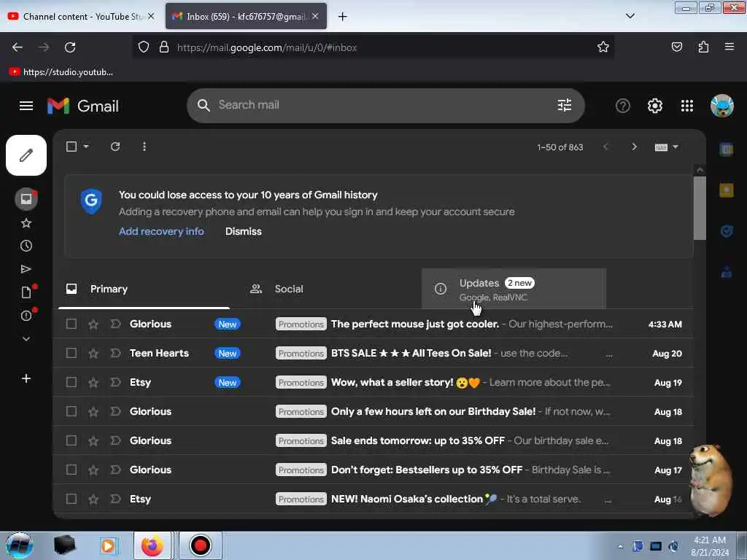Switch to Channel content YouTube Studio tab

(x=81, y=17)
